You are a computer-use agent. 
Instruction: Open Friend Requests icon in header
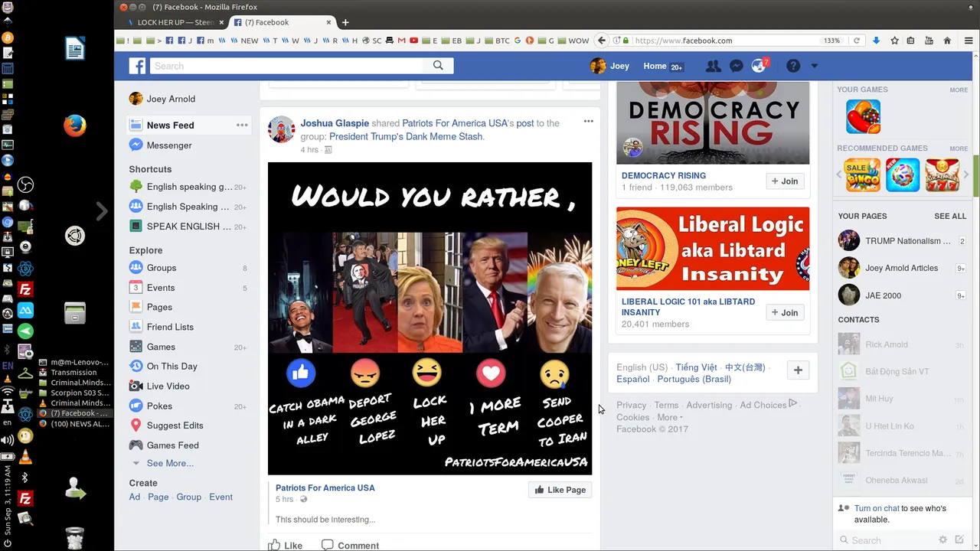click(x=713, y=67)
